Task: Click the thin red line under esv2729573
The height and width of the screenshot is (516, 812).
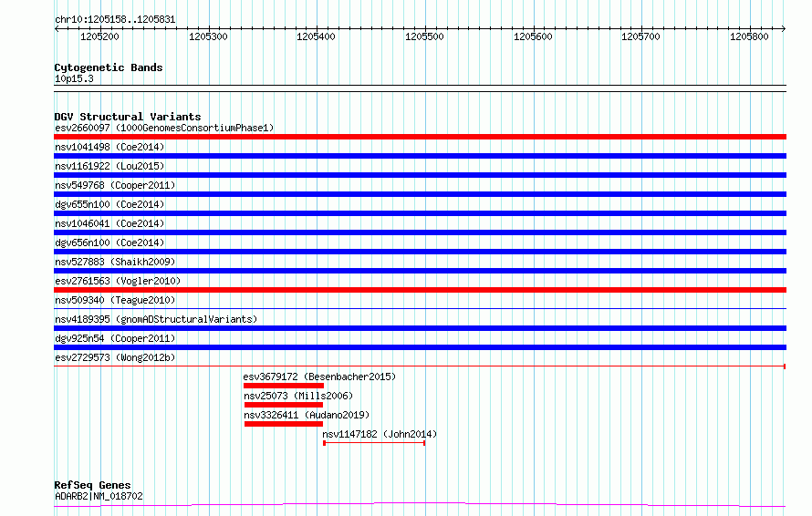Action: (x=420, y=366)
